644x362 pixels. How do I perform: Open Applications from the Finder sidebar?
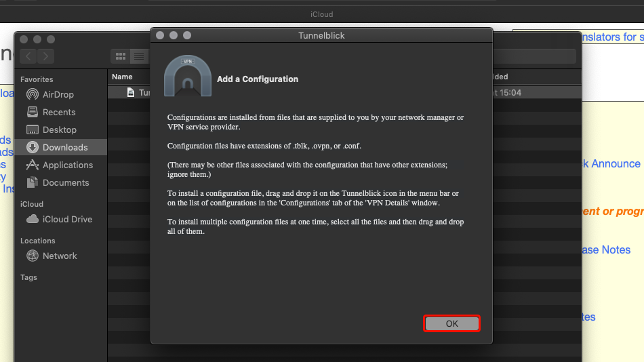point(67,165)
